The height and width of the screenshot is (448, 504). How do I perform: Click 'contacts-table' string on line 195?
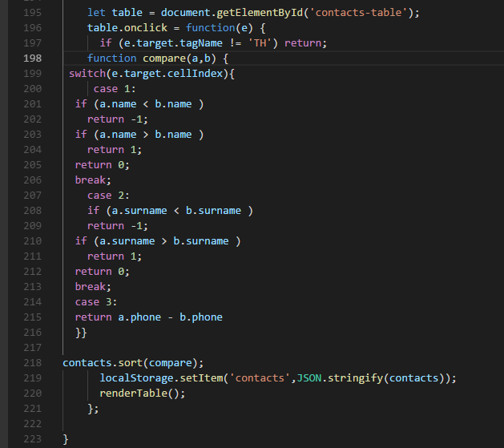(358, 13)
